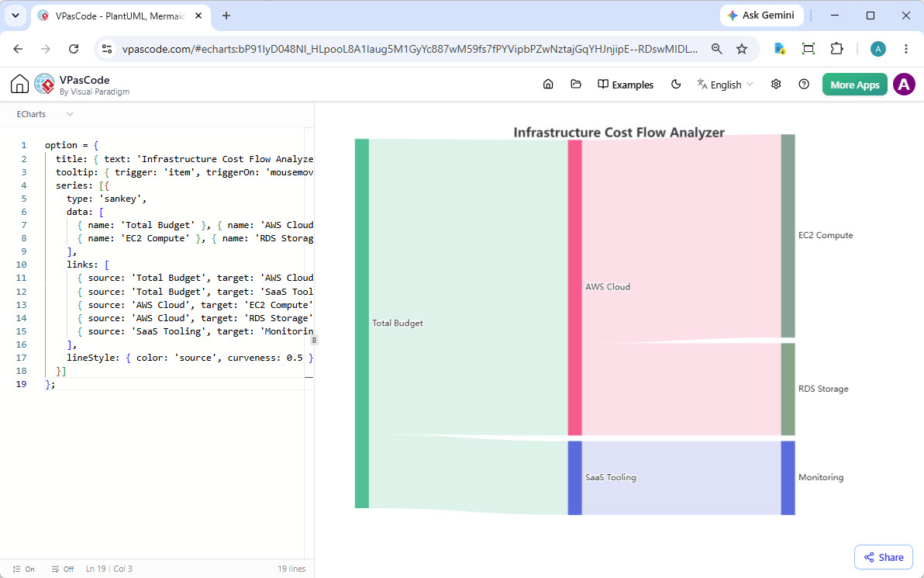
Task: Click the More Apps button
Action: (854, 85)
